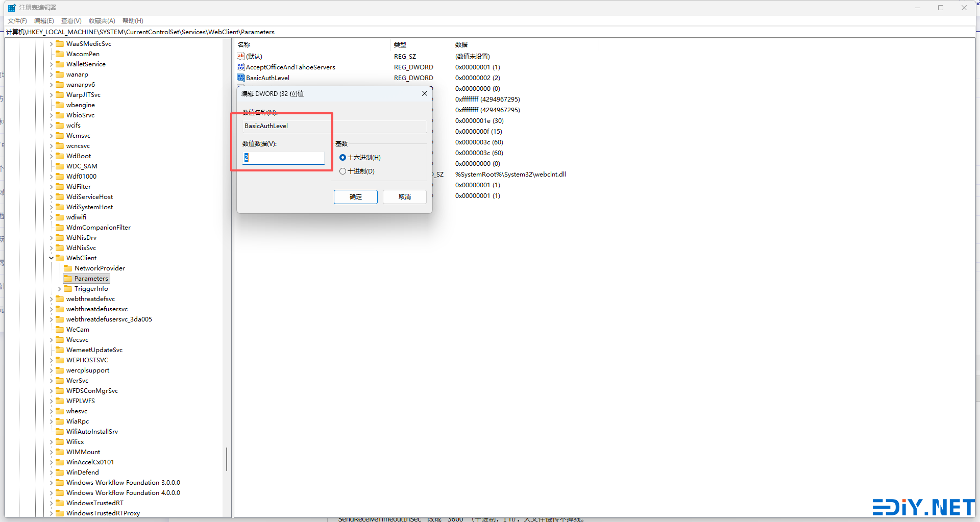Open the 文件(F) menu

(17, 20)
